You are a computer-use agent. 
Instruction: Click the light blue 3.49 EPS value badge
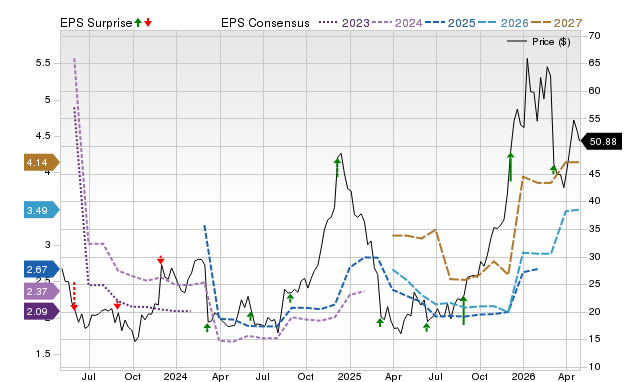pos(42,210)
